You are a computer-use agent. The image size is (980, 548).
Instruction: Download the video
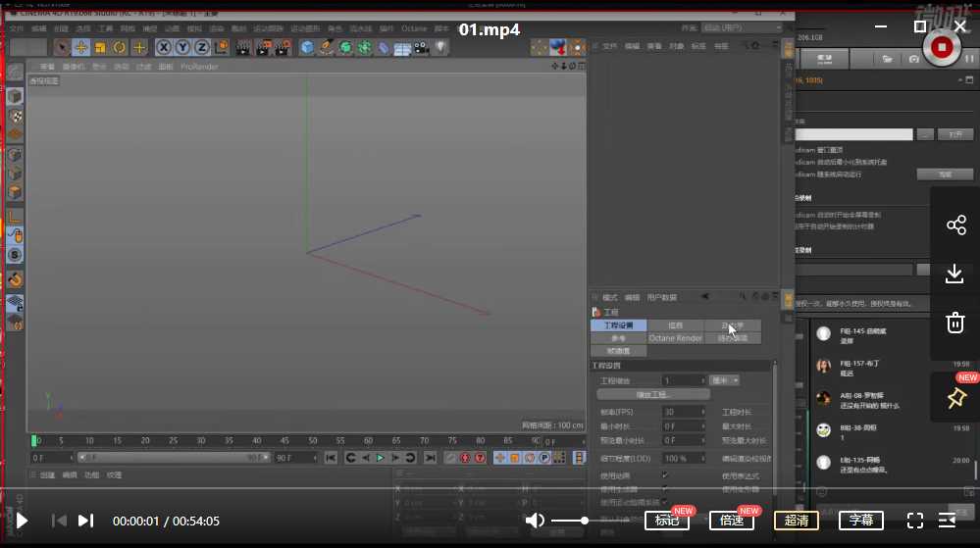(x=955, y=274)
